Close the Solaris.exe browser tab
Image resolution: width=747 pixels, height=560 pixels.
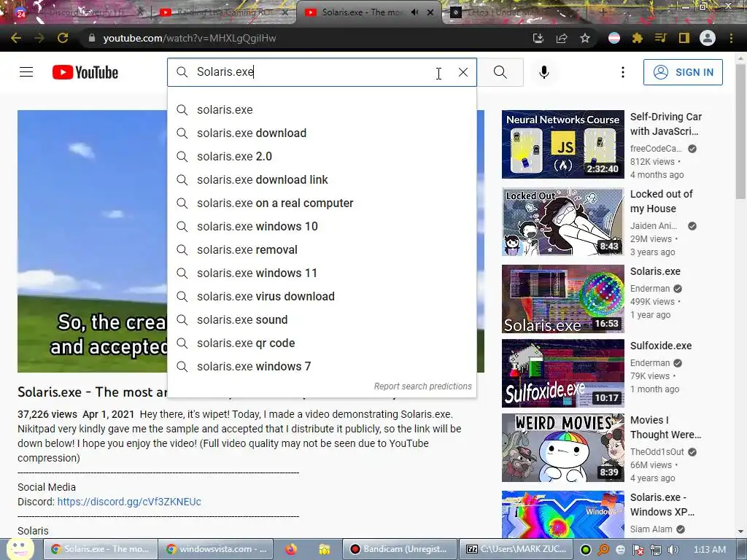pyautogui.click(x=430, y=12)
